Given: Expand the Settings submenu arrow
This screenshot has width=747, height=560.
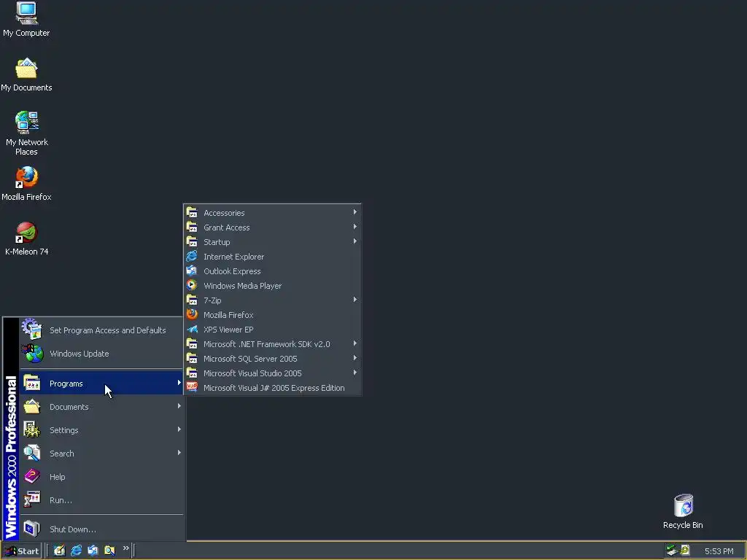Looking at the screenshot, I should click(179, 429).
